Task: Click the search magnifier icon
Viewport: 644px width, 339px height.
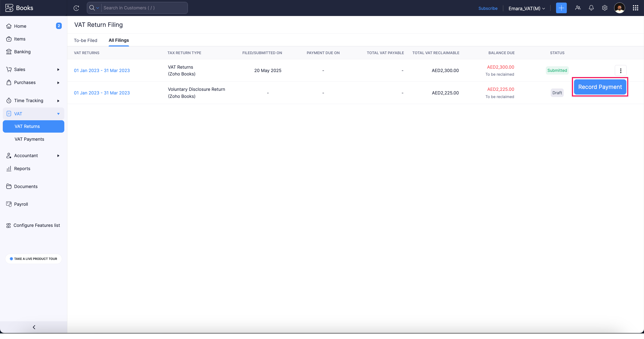Action: 92,8
